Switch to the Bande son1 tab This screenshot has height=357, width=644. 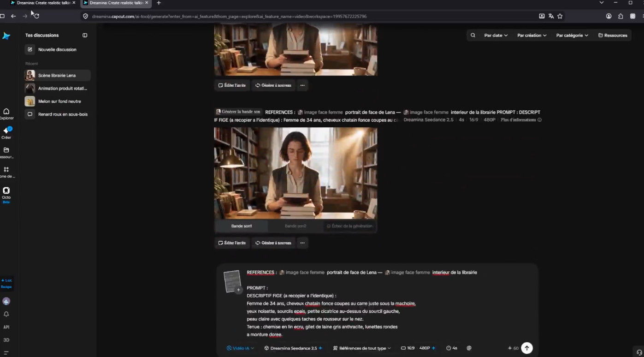pos(242,226)
